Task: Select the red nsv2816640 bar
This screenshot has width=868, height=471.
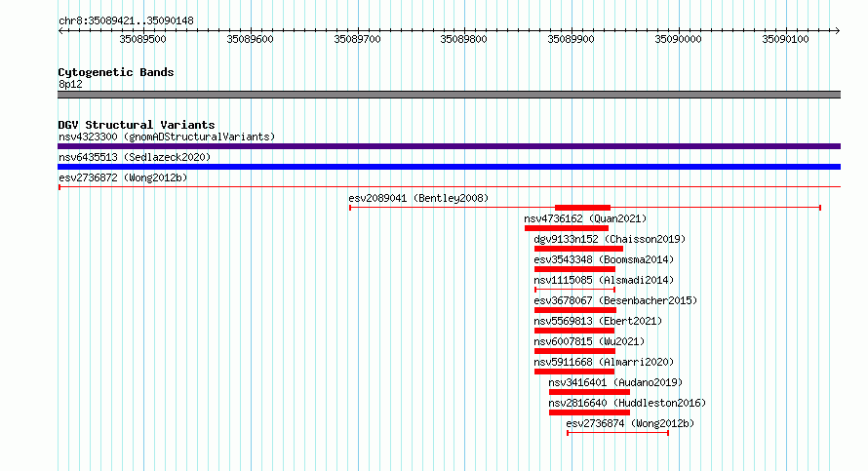Action: tap(589, 412)
